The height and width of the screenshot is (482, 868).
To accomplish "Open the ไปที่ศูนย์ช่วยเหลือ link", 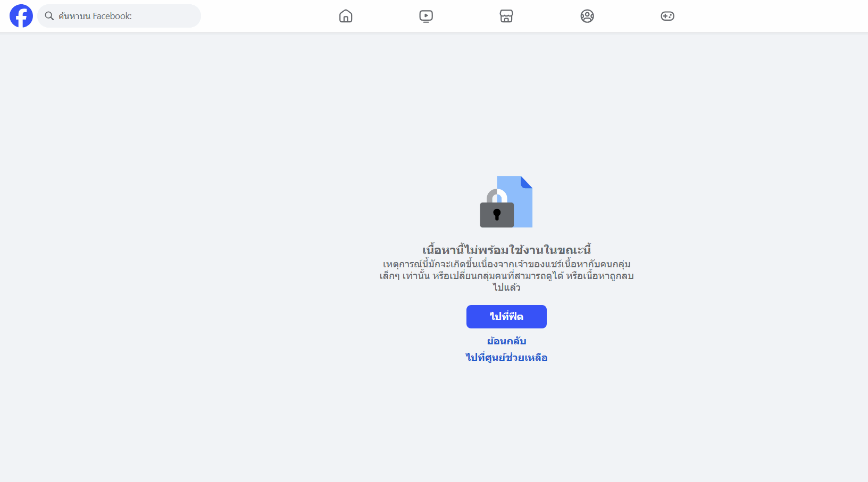I will click(506, 358).
